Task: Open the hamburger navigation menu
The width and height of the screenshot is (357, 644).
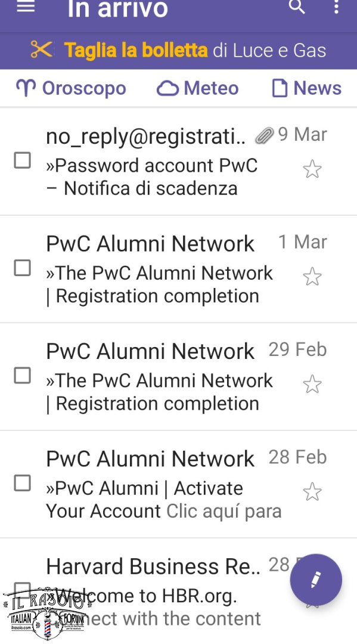Action: point(26,7)
